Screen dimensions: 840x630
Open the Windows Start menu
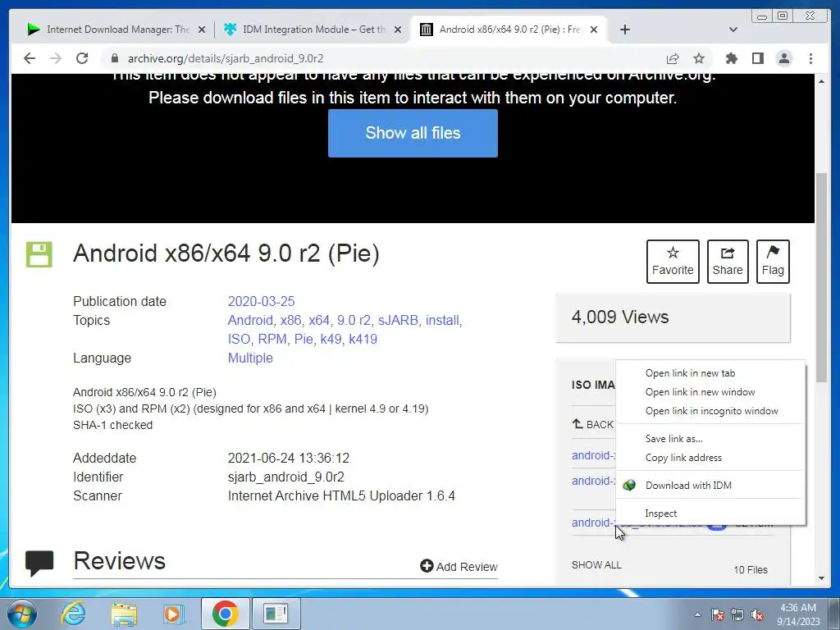point(21,614)
